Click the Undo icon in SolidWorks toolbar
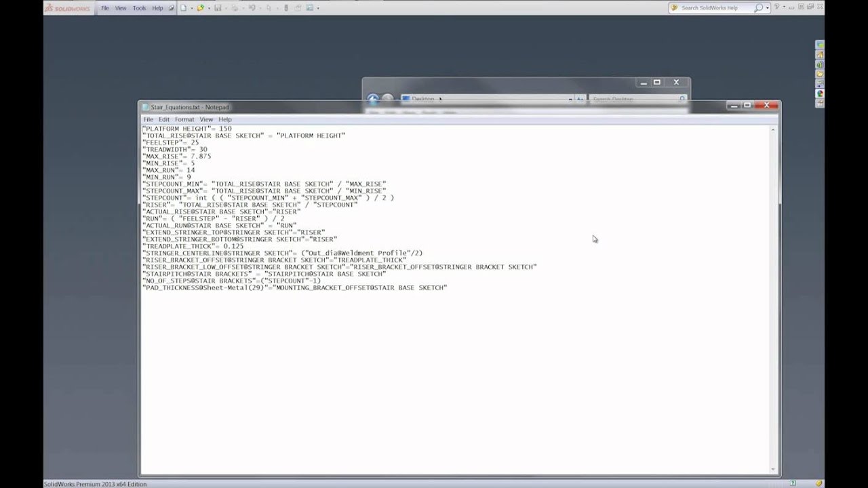 coord(252,8)
